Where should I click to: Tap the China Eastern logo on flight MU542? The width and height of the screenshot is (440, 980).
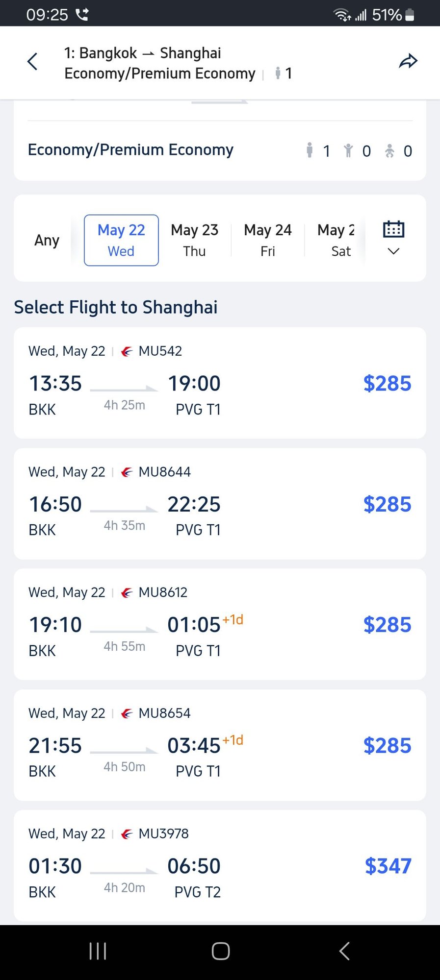(127, 351)
